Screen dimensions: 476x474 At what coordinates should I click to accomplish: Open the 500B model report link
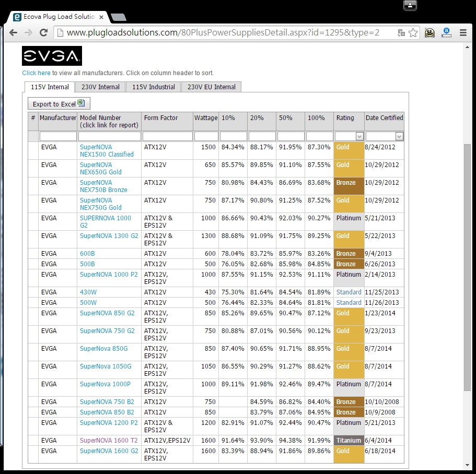[87, 264]
